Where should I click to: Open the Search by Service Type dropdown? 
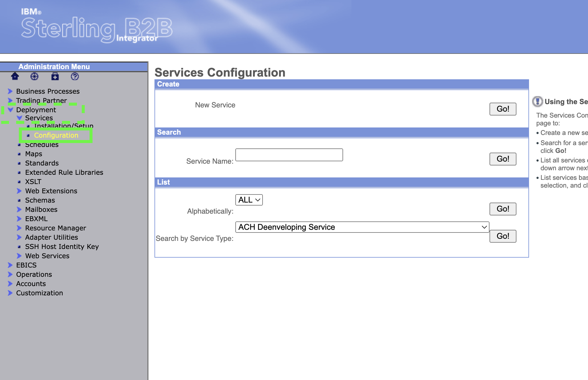362,227
